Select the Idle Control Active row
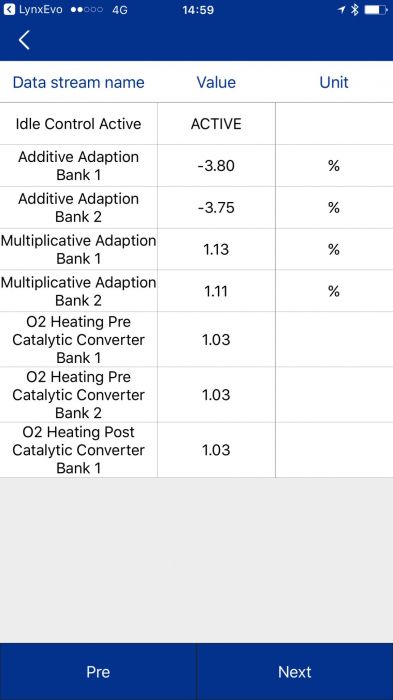 click(196, 124)
